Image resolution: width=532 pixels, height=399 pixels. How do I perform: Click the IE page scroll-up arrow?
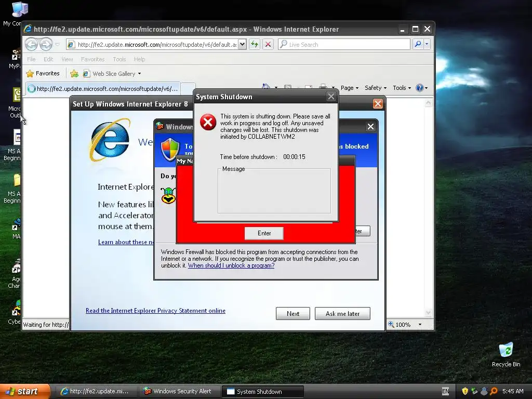tap(428, 102)
